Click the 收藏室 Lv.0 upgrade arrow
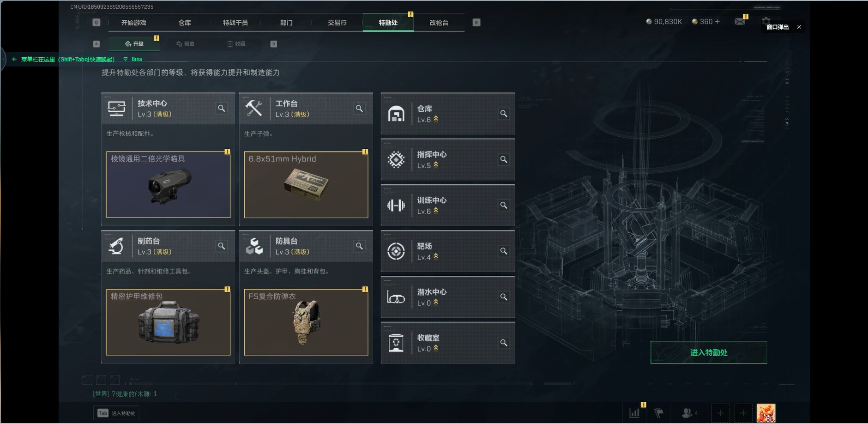The width and height of the screenshot is (868, 424). coord(436,348)
